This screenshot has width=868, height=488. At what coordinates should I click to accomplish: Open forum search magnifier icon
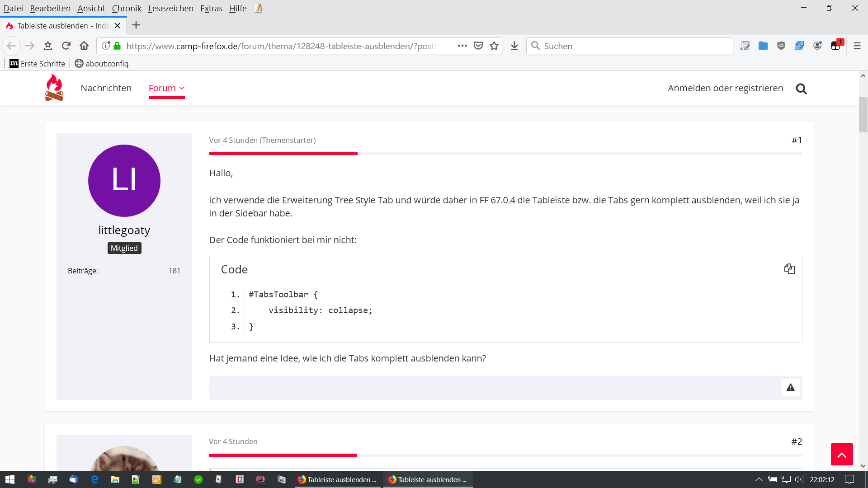coord(801,89)
